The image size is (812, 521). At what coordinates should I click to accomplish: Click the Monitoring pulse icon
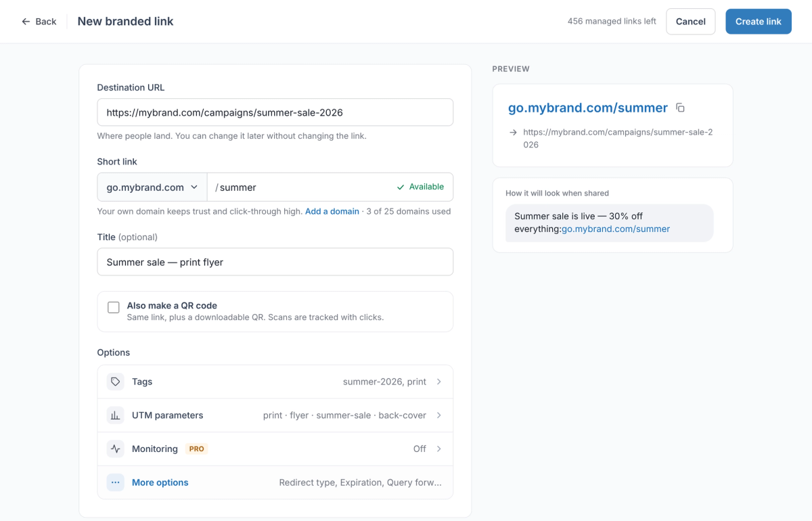coord(116,449)
